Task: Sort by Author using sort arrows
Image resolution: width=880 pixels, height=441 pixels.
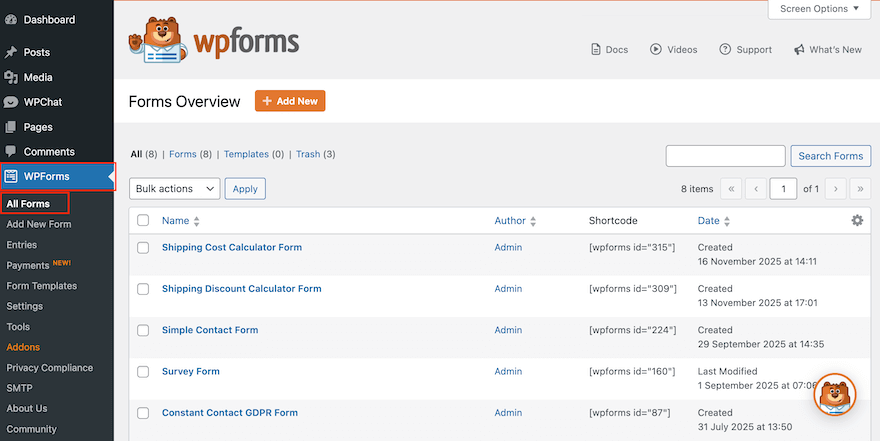Action: pyautogui.click(x=533, y=222)
